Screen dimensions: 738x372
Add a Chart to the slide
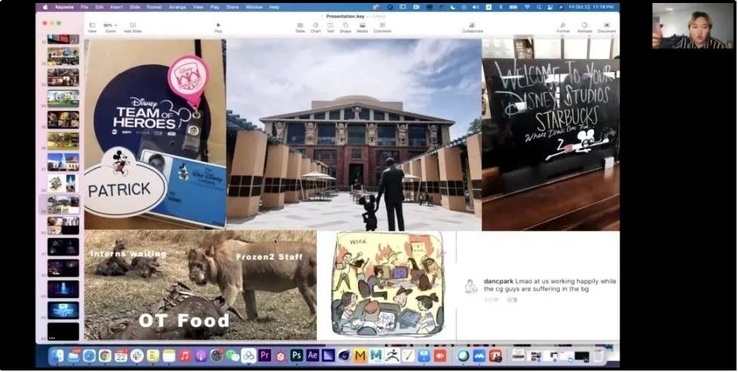point(315,27)
